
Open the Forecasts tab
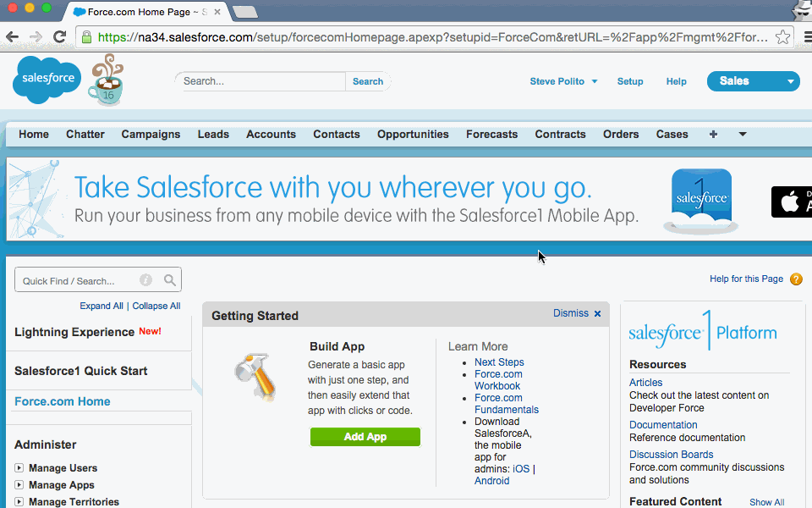[x=491, y=135]
